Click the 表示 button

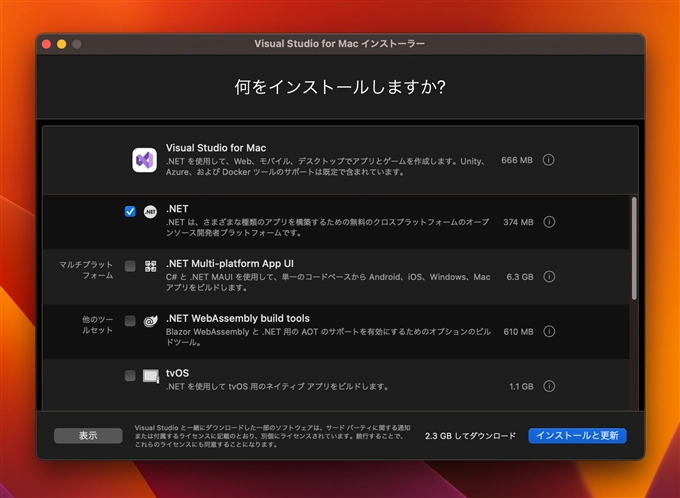click(x=88, y=436)
